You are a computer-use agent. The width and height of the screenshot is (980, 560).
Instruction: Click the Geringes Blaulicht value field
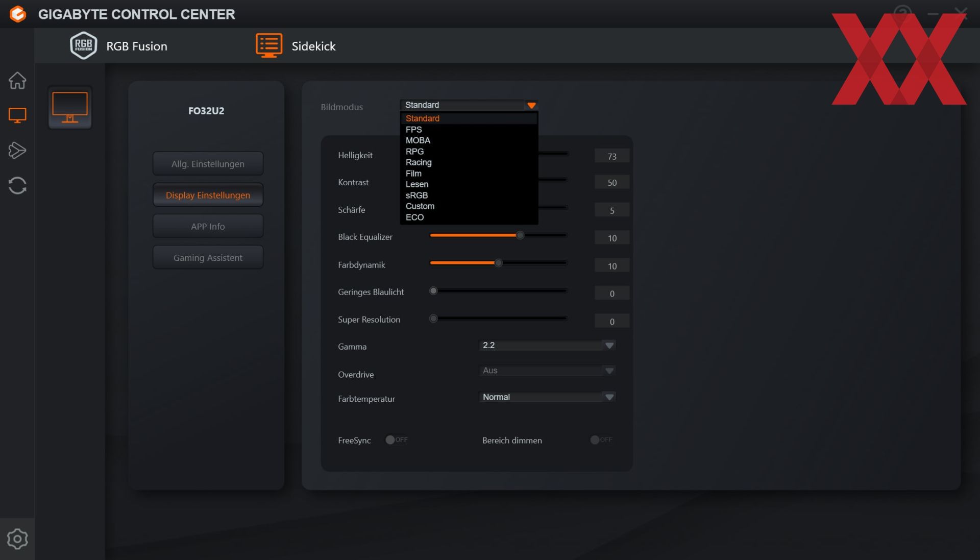click(612, 294)
